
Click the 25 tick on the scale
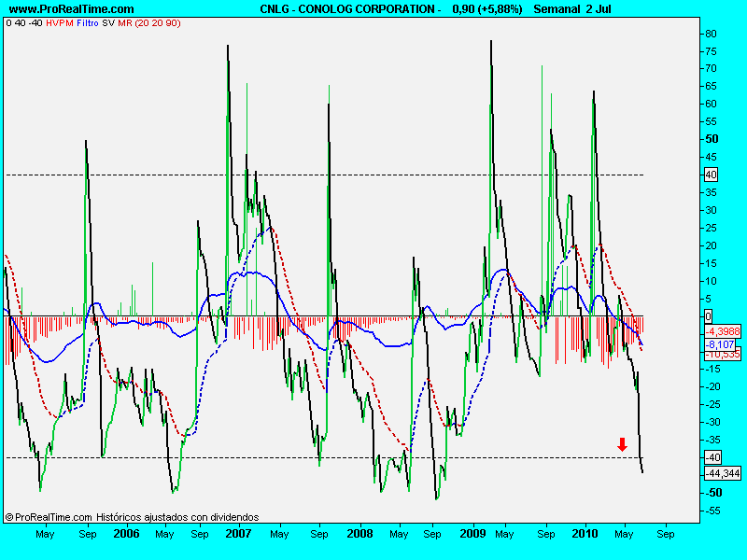pyautogui.click(x=711, y=228)
